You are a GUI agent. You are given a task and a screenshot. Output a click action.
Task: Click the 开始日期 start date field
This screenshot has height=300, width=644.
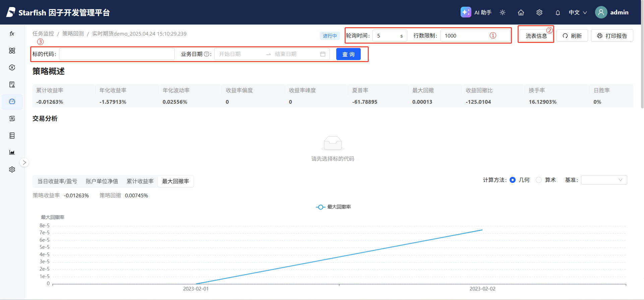pos(240,54)
